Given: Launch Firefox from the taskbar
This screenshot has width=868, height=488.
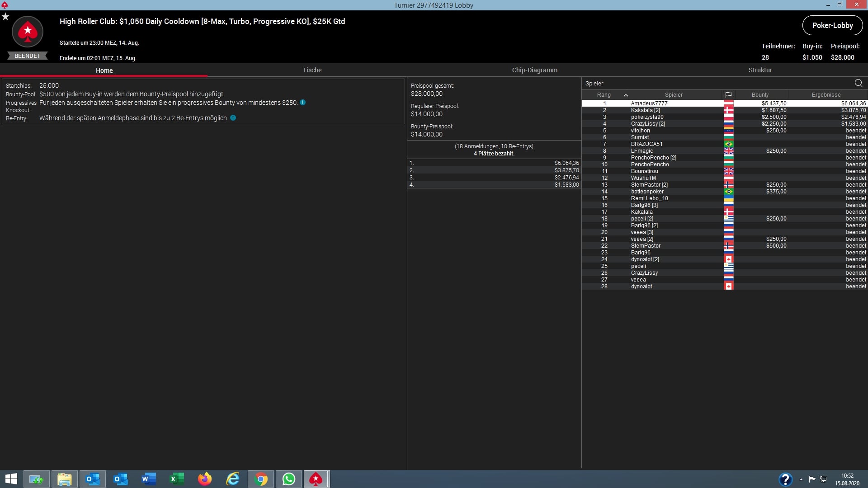Looking at the screenshot, I should (204, 479).
